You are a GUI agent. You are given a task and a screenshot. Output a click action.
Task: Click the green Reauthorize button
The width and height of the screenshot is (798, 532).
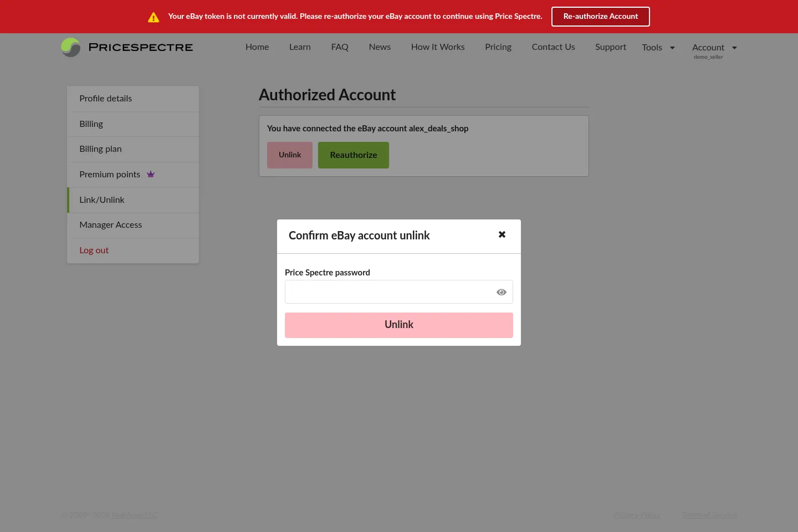[x=354, y=155]
